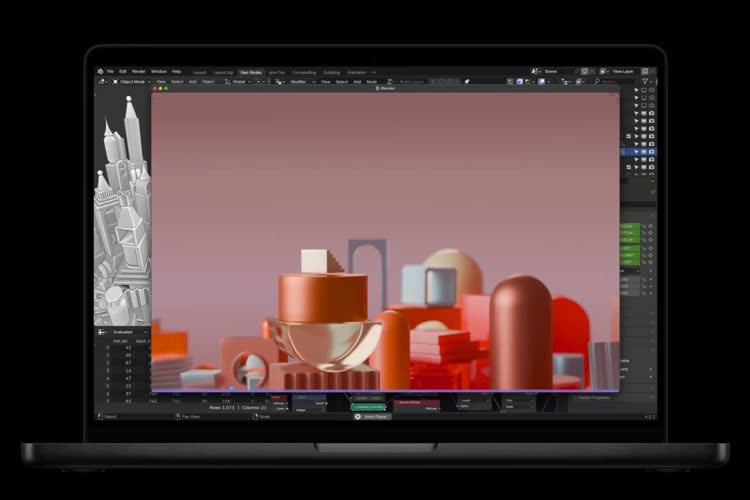Click the View menu in the 3D viewport header
Screen dimensions: 750x500
[x=161, y=81]
